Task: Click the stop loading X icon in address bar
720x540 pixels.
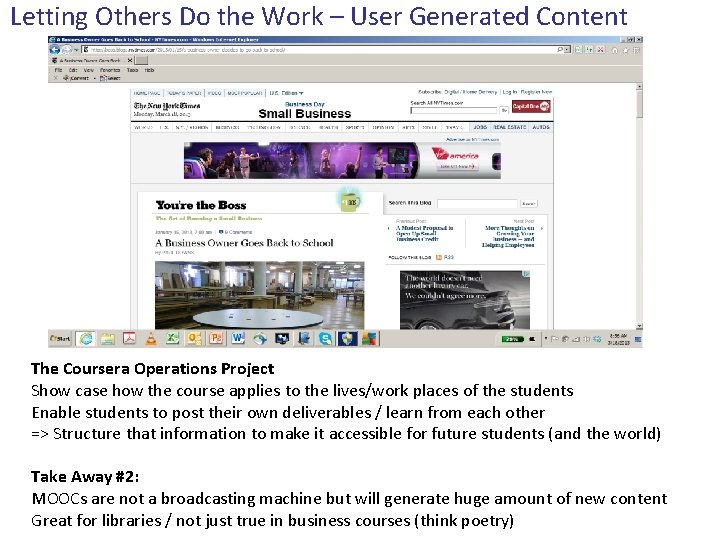Action: pyautogui.click(x=600, y=49)
